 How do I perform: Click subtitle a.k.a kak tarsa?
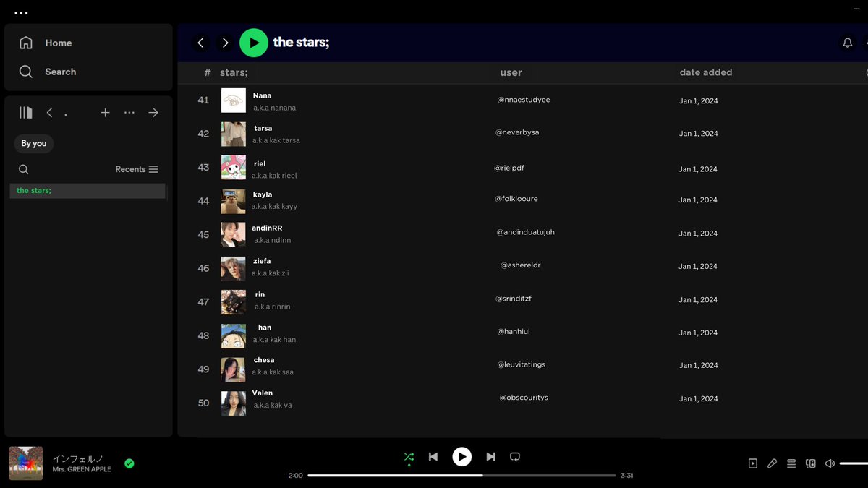coord(276,140)
